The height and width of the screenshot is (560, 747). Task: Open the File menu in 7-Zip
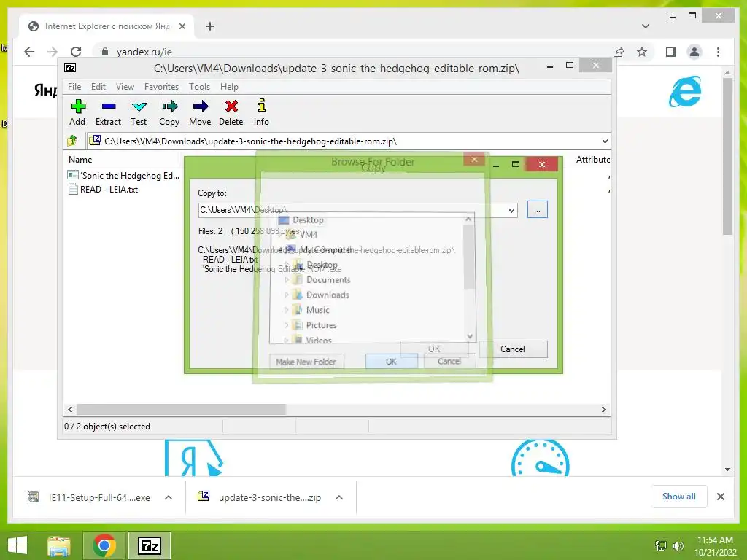pos(74,87)
